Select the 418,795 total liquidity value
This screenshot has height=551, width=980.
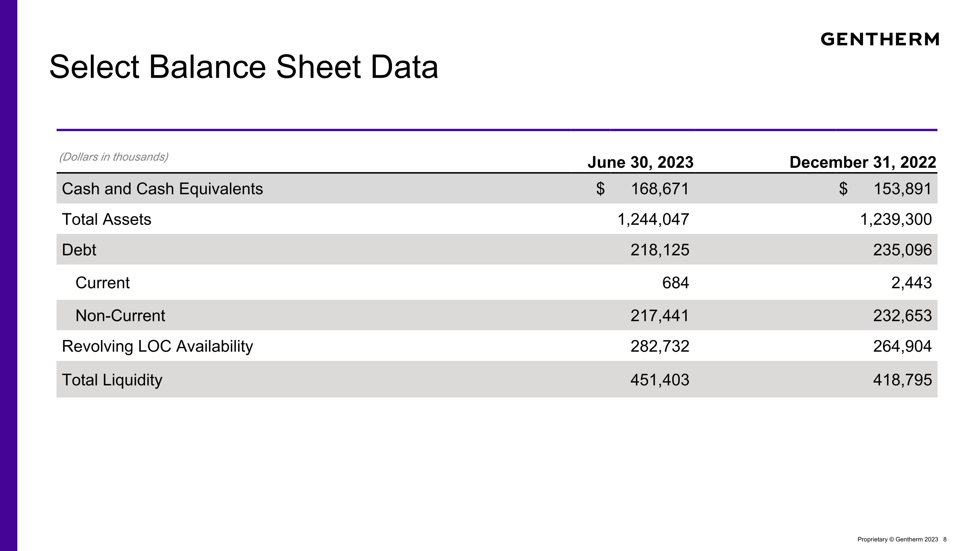coord(902,380)
